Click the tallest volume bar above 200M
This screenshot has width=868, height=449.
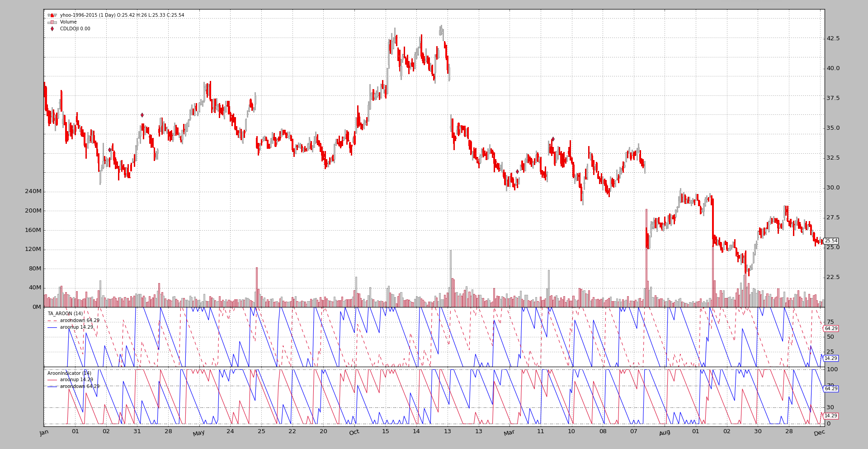(646, 258)
